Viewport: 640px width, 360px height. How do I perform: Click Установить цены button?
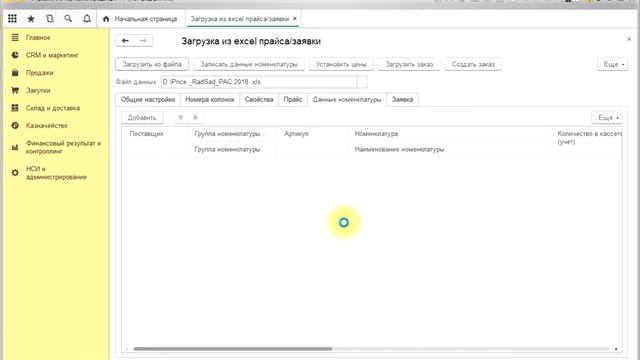click(341, 64)
